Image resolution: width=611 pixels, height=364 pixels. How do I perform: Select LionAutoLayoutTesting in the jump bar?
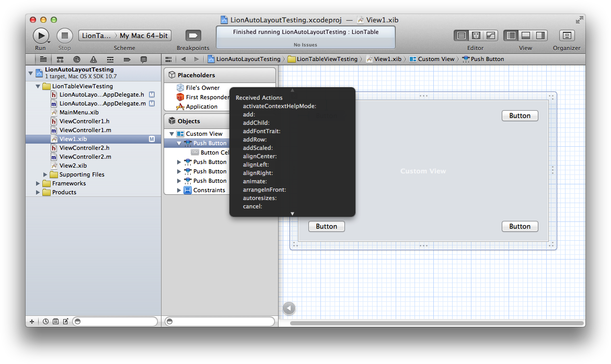(244, 59)
